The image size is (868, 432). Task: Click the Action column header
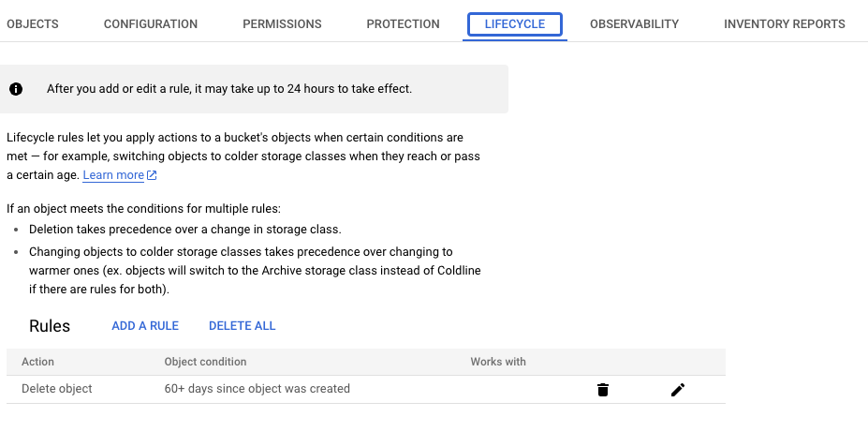[x=38, y=362]
